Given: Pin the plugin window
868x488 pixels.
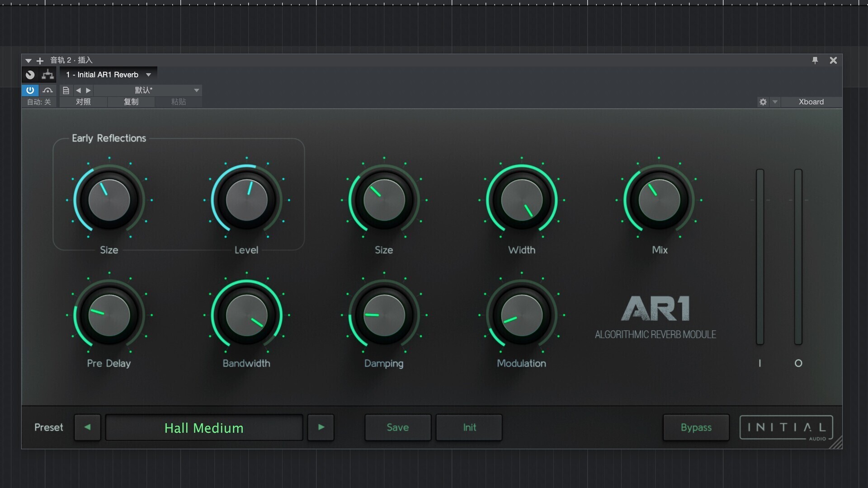Looking at the screenshot, I should 815,60.
